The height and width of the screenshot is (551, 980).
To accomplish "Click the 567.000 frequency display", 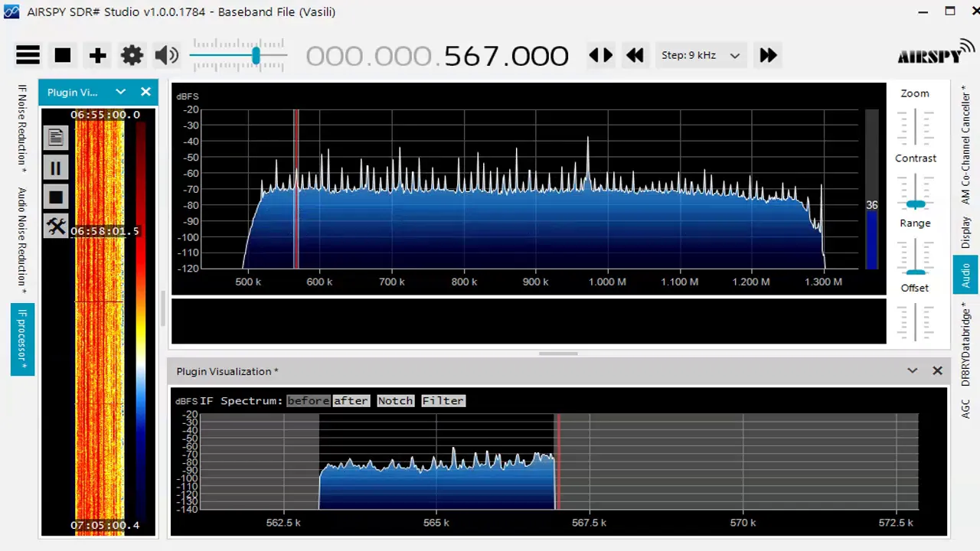I will pos(506,56).
